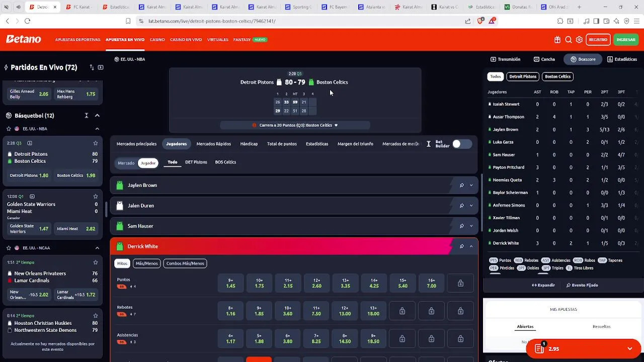Viewport: 644px width, 362px height.
Task: Select Combos Más/Menos bet type
Action: tap(185, 263)
